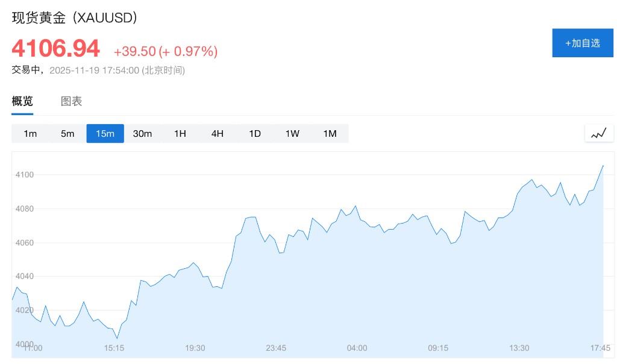Select the 1W timeframe
Image resolution: width=617 pixels, height=364 pixels.
[x=292, y=134]
